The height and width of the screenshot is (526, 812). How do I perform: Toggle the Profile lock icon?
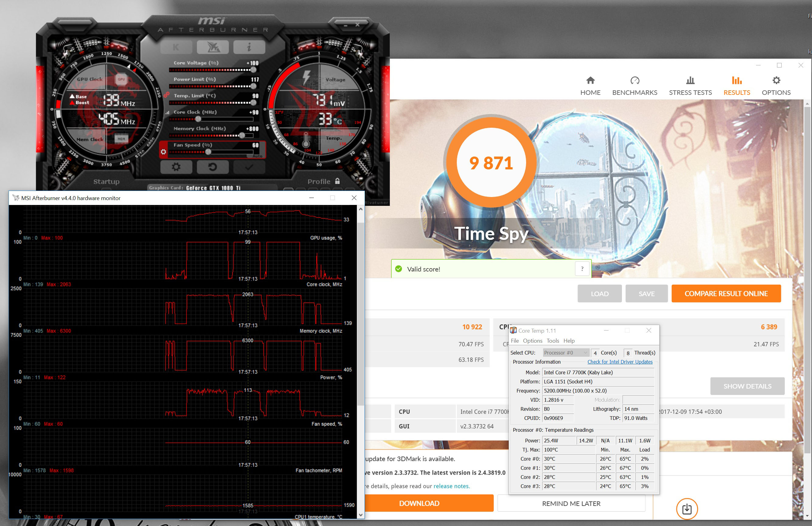coord(338,181)
